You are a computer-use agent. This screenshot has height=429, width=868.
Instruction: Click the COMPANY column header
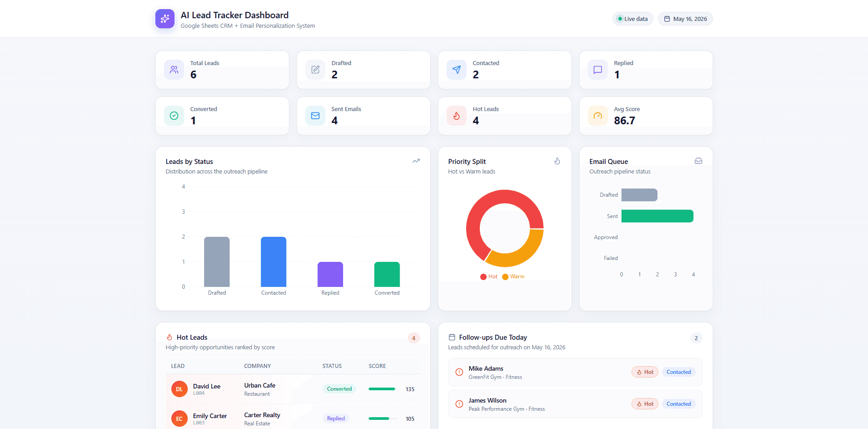coord(257,366)
